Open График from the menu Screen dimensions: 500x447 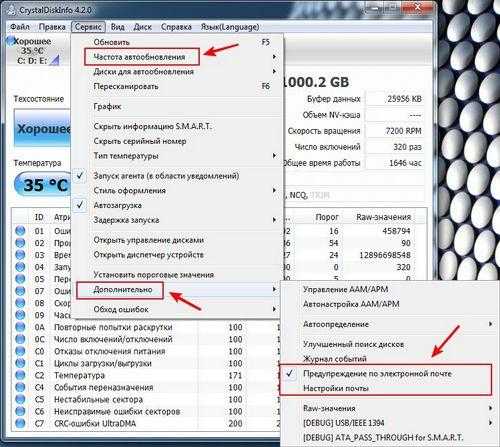click(177, 106)
